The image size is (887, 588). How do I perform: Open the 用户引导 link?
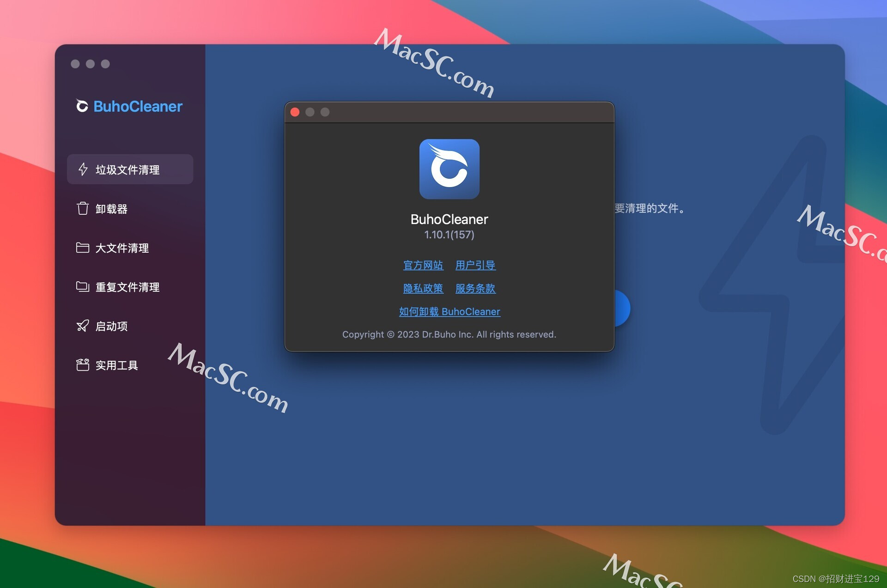(x=475, y=265)
